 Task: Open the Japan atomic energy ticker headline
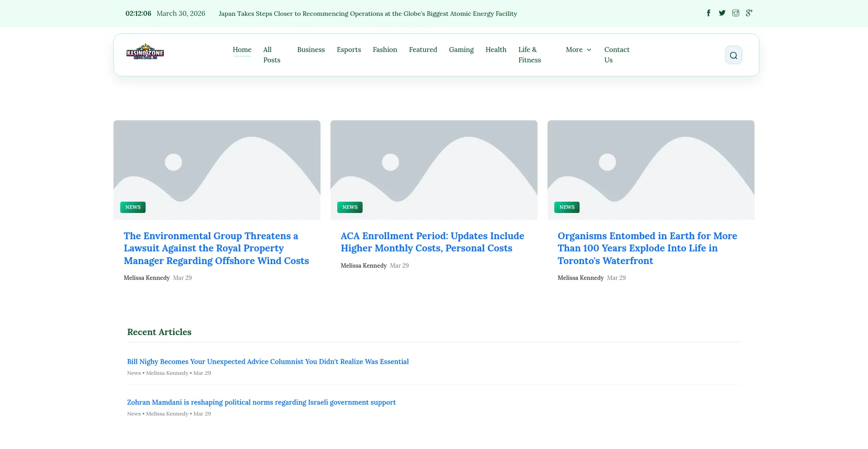coord(368,14)
